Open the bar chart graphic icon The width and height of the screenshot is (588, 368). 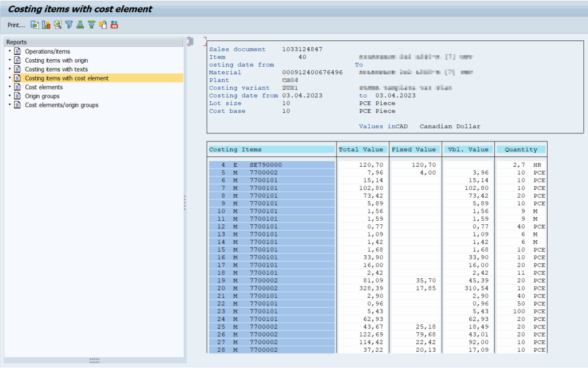pos(46,25)
